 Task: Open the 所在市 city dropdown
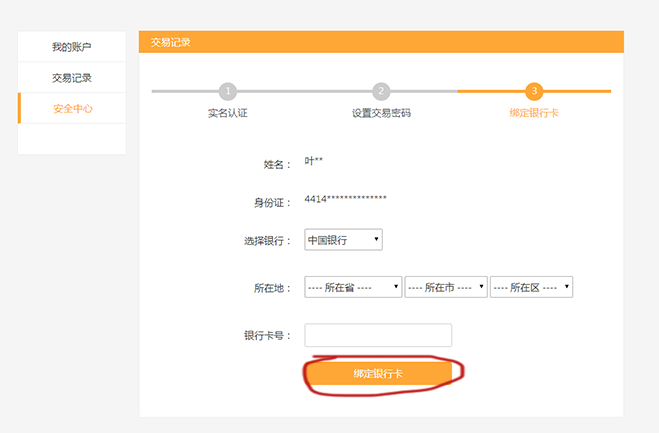point(446,287)
